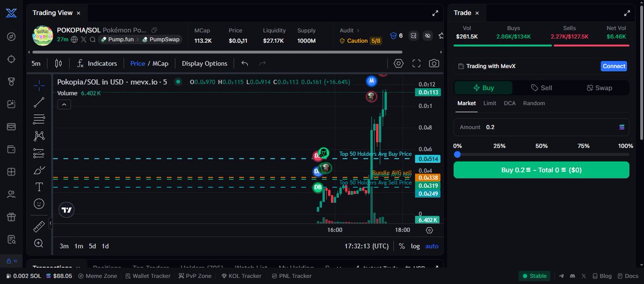Open the people referral icon in sidebar
Image resolution: width=644 pixels, height=284 pixels.
[x=11, y=194]
